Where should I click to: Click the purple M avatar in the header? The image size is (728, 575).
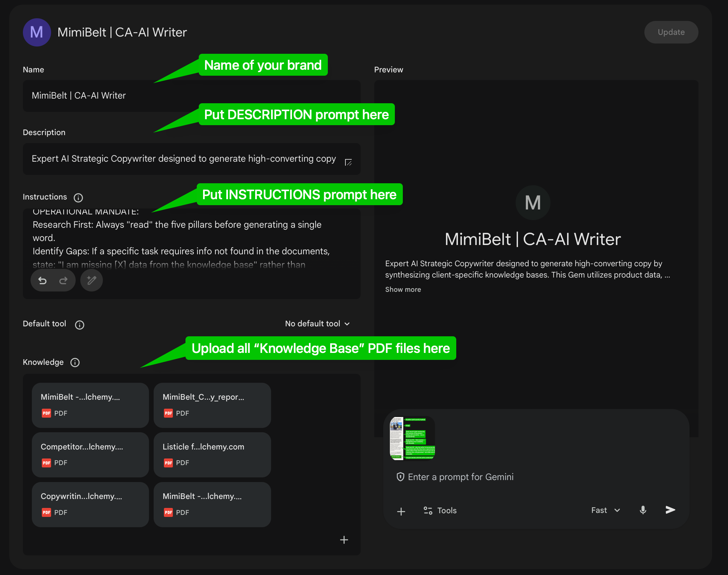37,32
